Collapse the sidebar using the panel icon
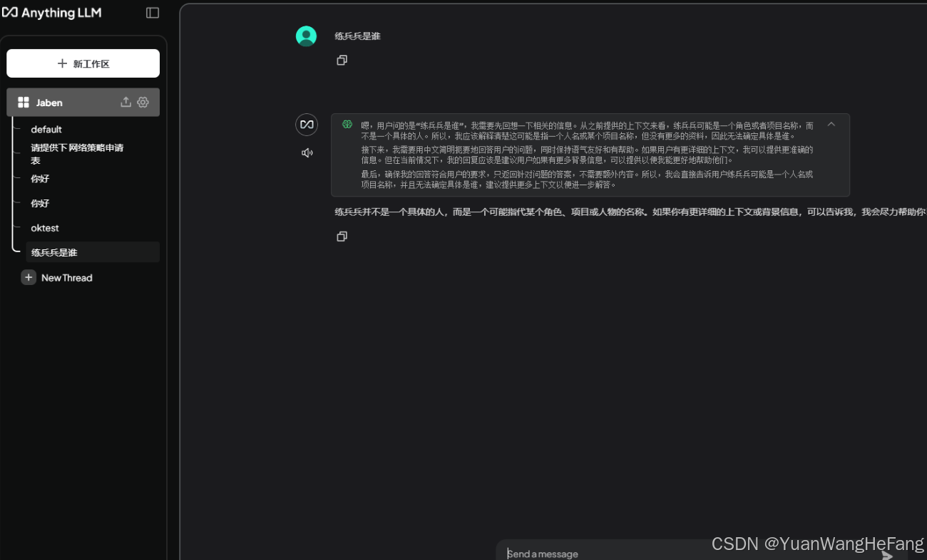Viewport: 927px width, 560px height. [x=152, y=12]
